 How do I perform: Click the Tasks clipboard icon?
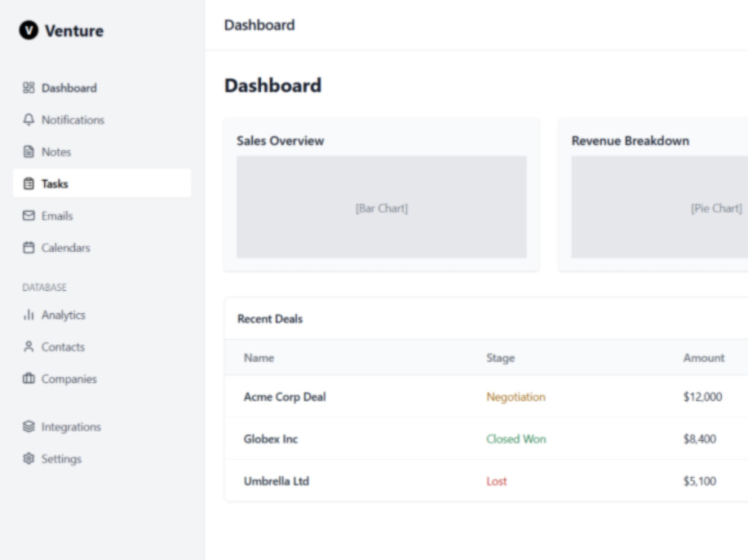[28, 184]
